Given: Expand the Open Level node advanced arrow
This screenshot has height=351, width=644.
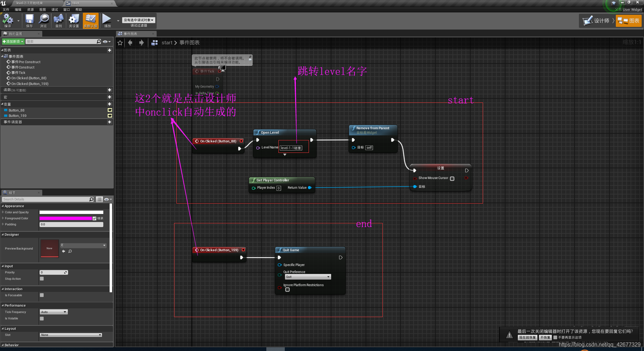Looking at the screenshot, I should click(x=285, y=155).
